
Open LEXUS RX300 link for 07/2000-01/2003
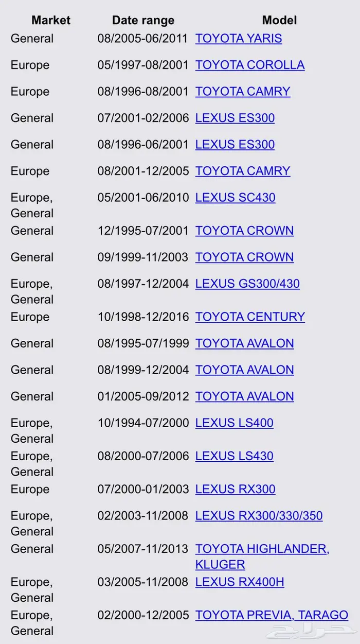pyautogui.click(x=236, y=489)
